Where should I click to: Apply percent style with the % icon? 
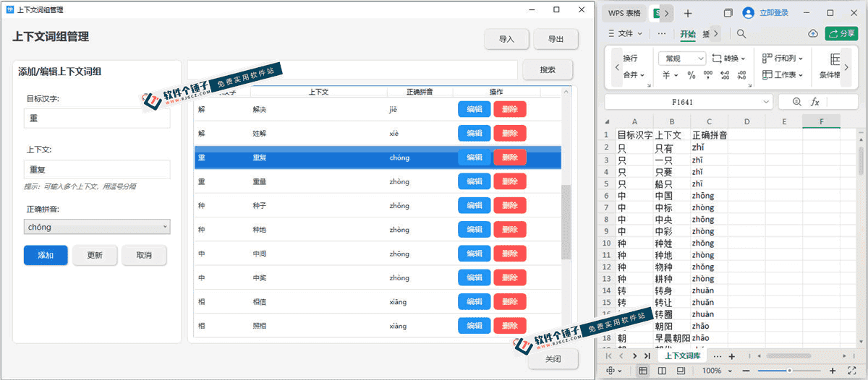[692, 75]
